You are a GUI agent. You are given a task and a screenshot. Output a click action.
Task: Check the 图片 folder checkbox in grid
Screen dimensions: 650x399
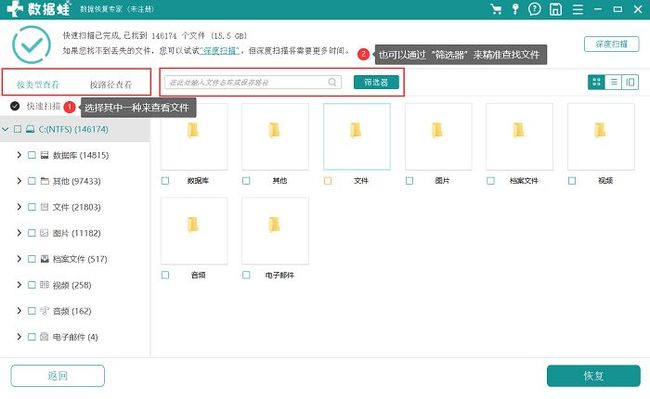point(410,181)
